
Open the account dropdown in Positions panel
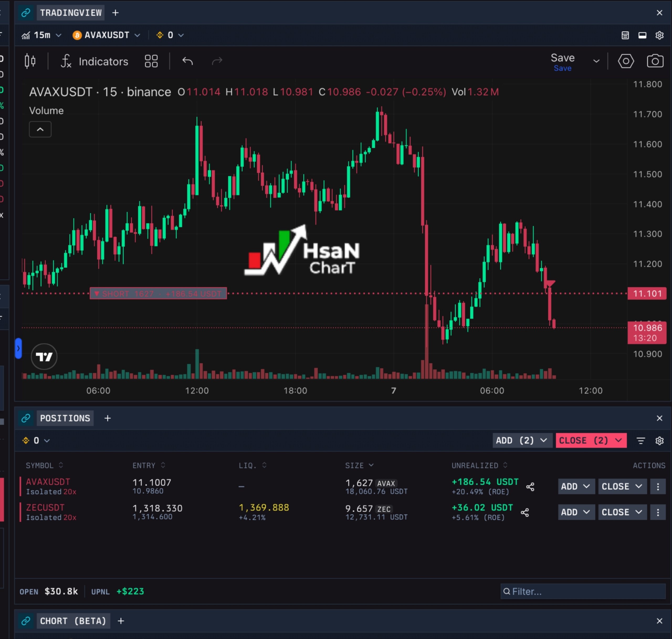(x=36, y=441)
